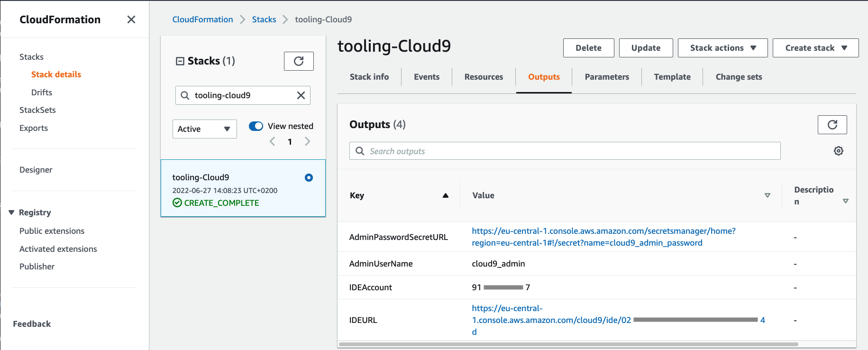Collapse the Registry section

(11, 212)
